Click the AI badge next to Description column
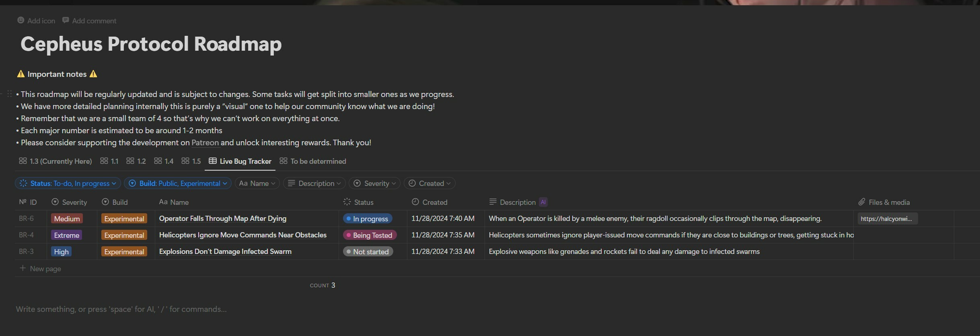The width and height of the screenshot is (980, 336). tap(543, 202)
